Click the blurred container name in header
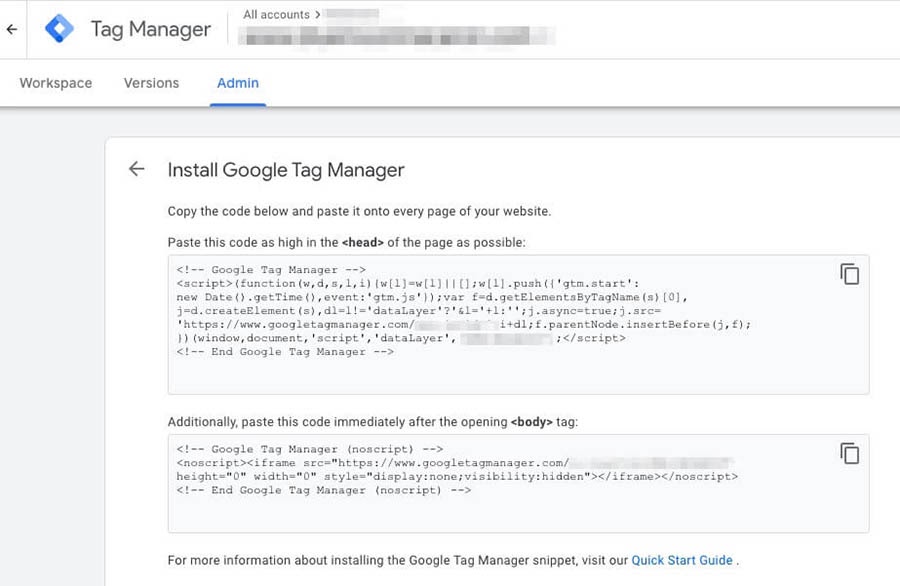The width and height of the screenshot is (900, 586). click(396, 36)
